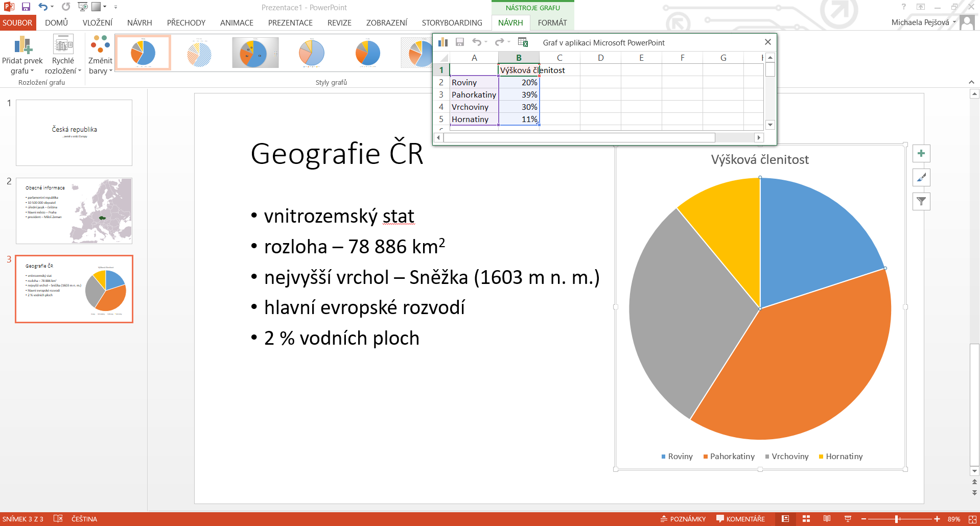Open Změnit barvy color dropdown
Image resolution: width=980 pixels, height=526 pixels.
pyautogui.click(x=100, y=56)
